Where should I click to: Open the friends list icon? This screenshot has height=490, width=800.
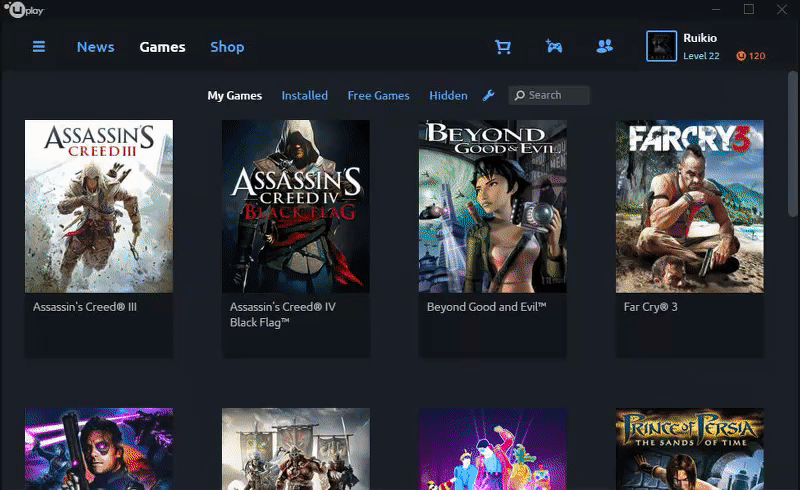604,46
